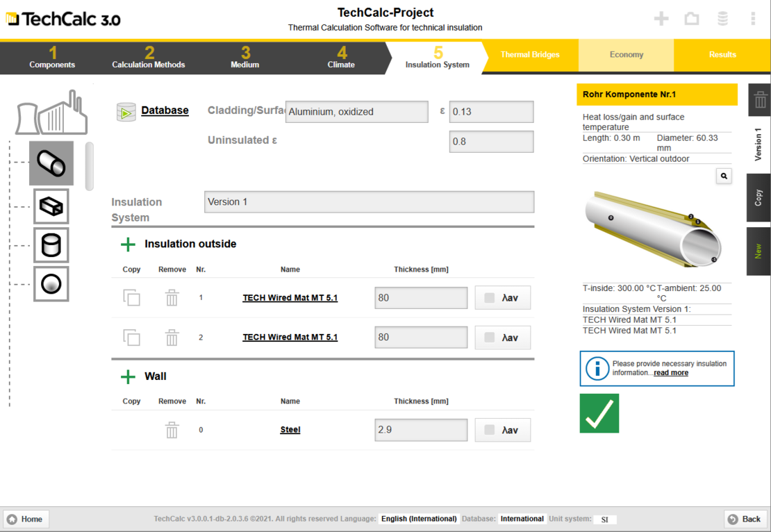771x532 pixels.
Task: Add a new Wall layer
Action: 128,376
